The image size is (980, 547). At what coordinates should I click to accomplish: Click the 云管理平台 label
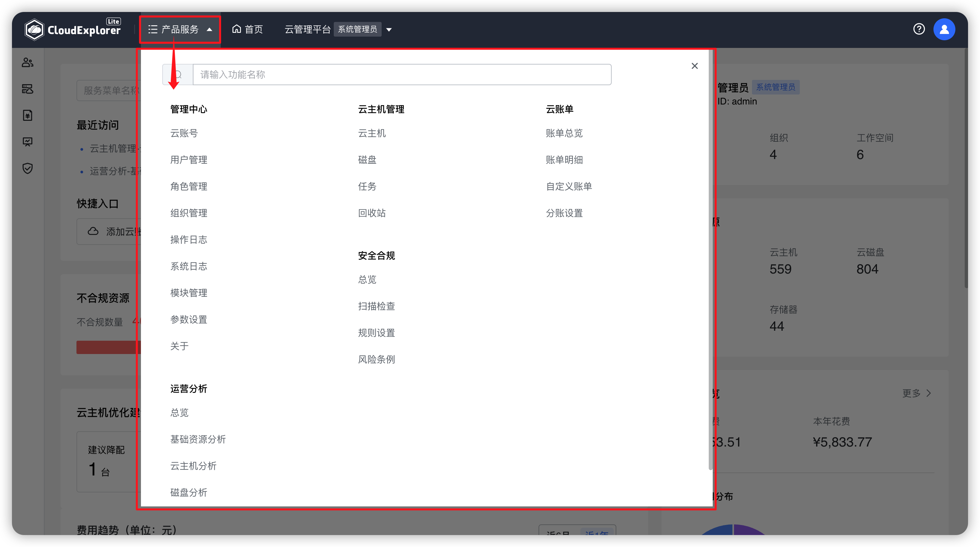(x=307, y=29)
